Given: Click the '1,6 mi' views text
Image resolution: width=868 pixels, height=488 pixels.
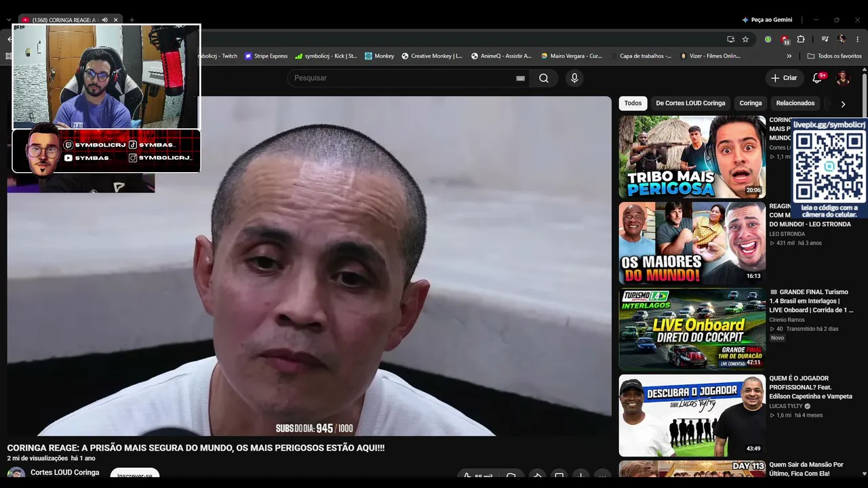Looking at the screenshot, I should (x=784, y=415).
